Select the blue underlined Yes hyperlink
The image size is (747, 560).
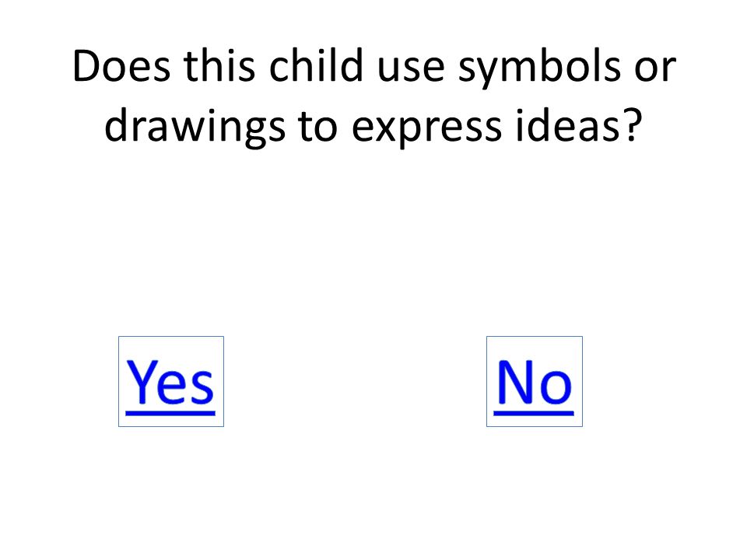click(170, 382)
